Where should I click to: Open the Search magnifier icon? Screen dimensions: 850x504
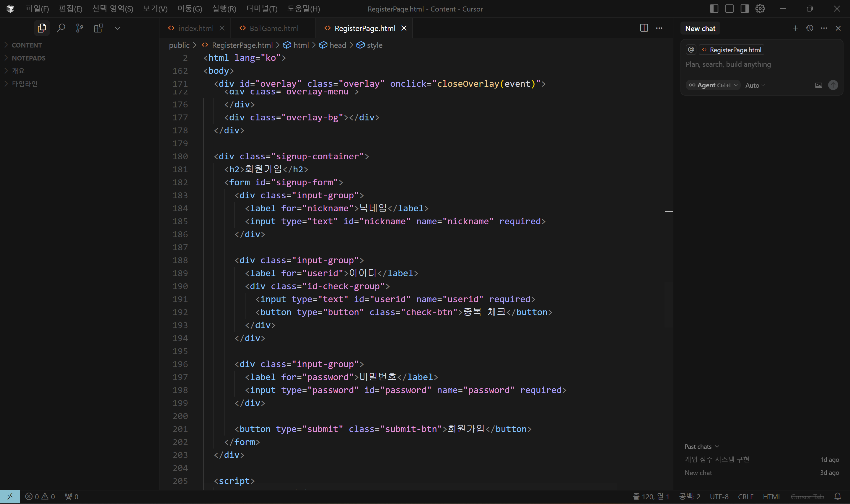tap(61, 28)
